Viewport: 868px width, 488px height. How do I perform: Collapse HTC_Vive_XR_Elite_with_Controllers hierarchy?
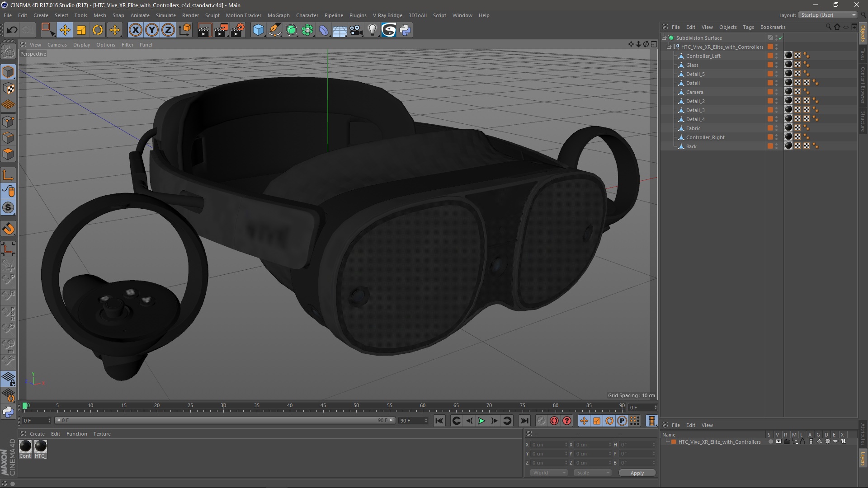[x=669, y=47]
